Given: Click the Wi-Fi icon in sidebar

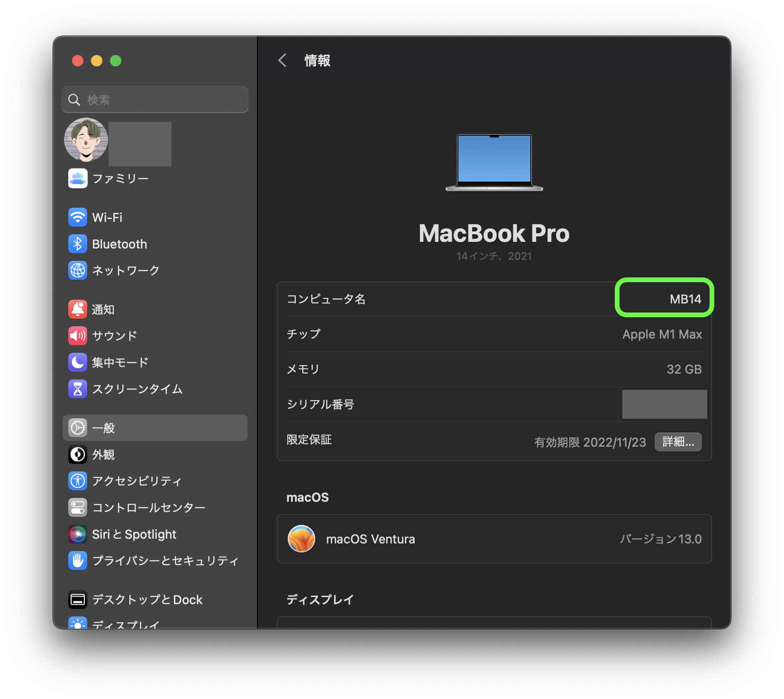Looking at the screenshot, I should (x=78, y=217).
